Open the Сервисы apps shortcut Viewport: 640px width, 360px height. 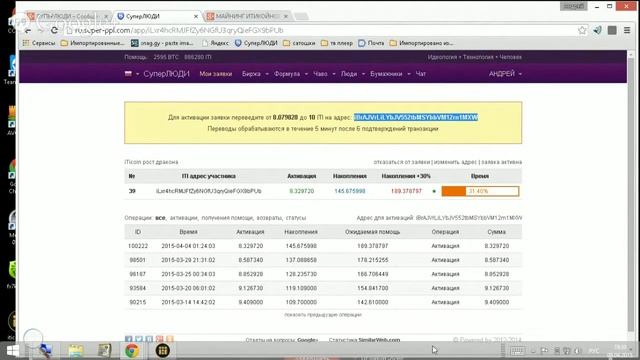39,43
